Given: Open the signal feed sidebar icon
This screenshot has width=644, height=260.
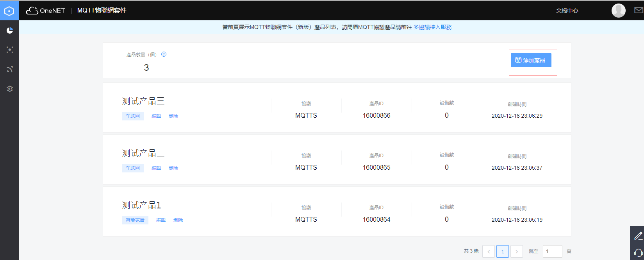Looking at the screenshot, I should 10,69.
